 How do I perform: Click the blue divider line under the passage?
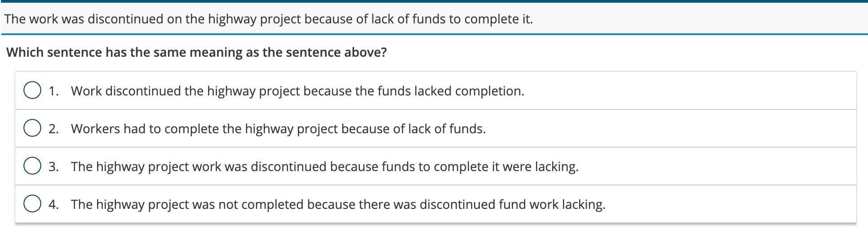pyautogui.click(x=434, y=34)
